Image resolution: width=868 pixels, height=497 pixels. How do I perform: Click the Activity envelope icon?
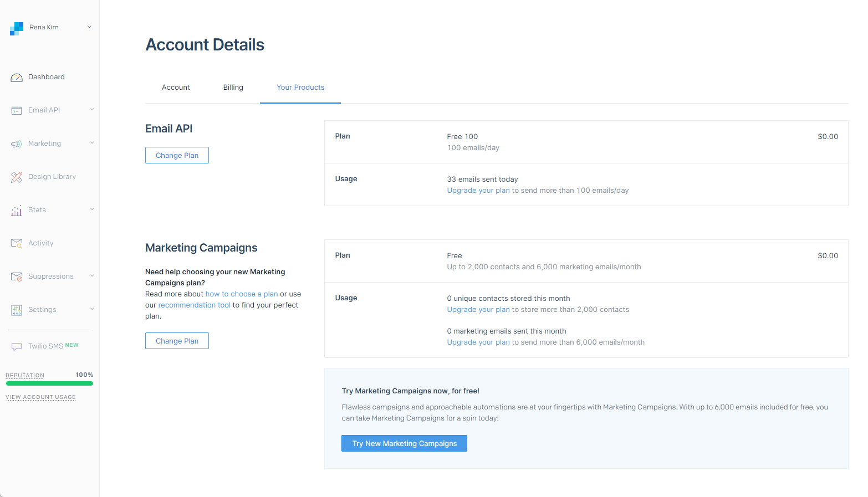[x=17, y=243]
